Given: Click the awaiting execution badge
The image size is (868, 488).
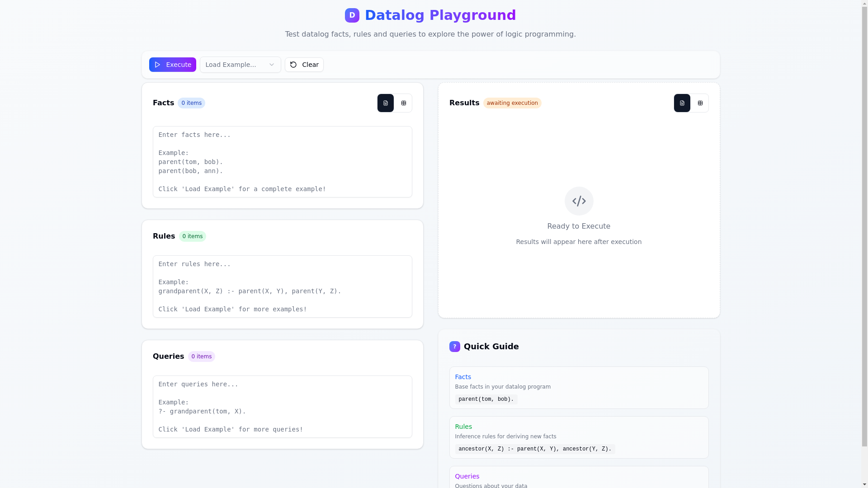Looking at the screenshot, I should click(x=512, y=103).
